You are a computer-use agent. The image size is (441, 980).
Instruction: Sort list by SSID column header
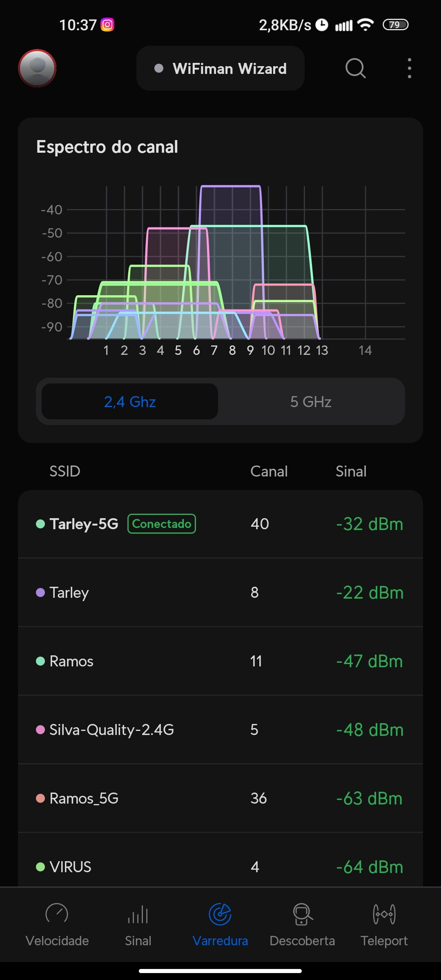pyautogui.click(x=65, y=471)
